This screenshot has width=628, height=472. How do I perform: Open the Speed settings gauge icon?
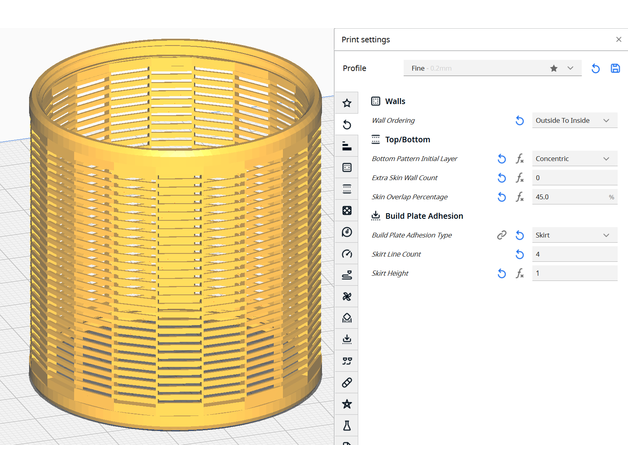click(x=346, y=253)
